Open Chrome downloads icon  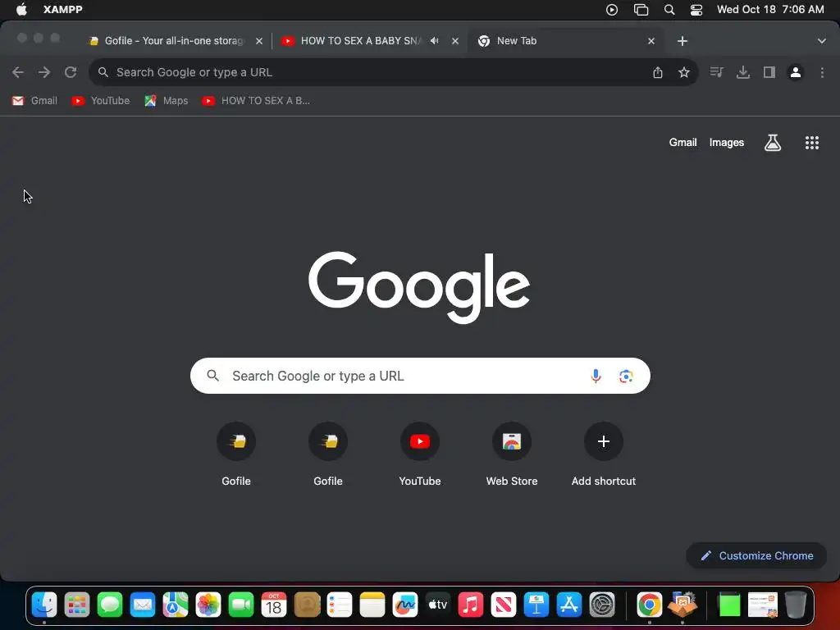(742, 72)
